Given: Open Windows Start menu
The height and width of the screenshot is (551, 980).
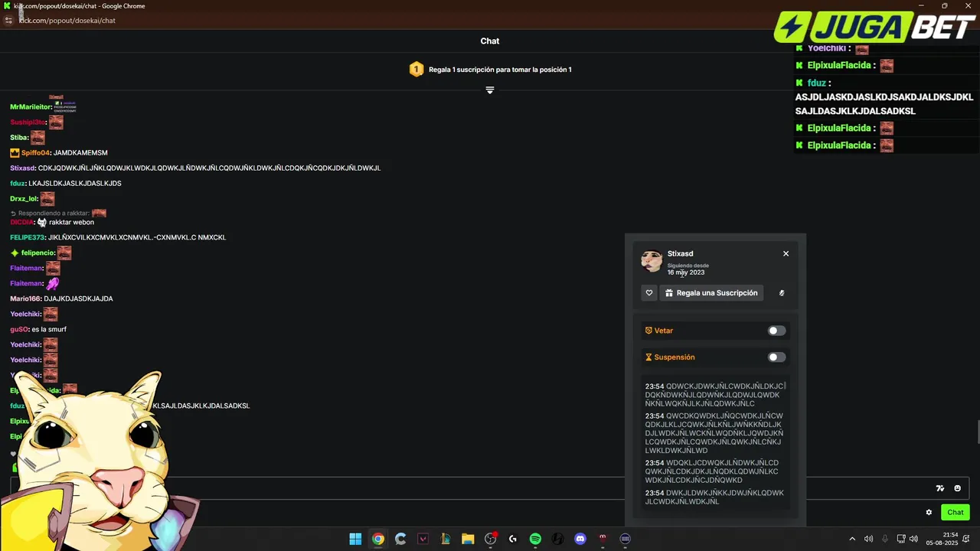Looking at the screenshot, I should coord(355,539).
